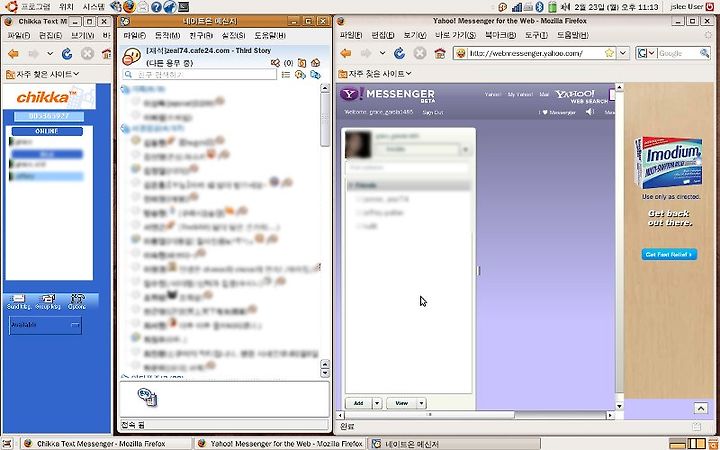This screenshot has width=720, height=450.
Task: Click NateOn blue transfer icon by search box
Action: click(315, 74)
